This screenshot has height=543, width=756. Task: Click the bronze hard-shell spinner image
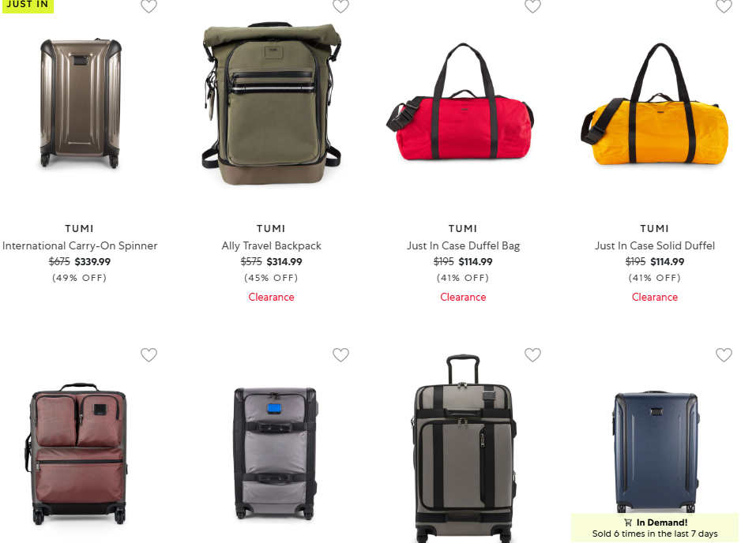pyautogui.click(x=80, y=103)
